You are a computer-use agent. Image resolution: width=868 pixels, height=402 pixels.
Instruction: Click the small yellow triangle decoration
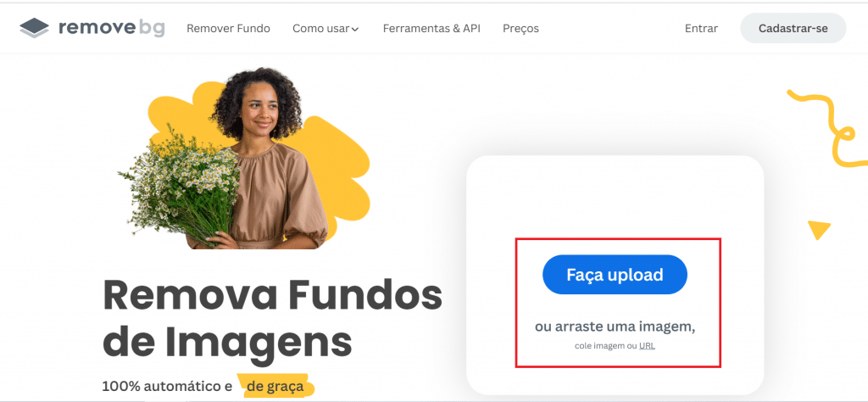click(x=819, y=229)
